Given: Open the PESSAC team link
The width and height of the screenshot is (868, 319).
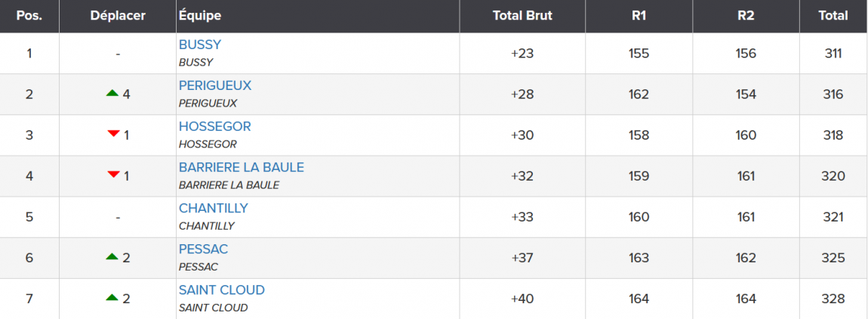Looking at the screenshot, I should [x=203, y=249].
